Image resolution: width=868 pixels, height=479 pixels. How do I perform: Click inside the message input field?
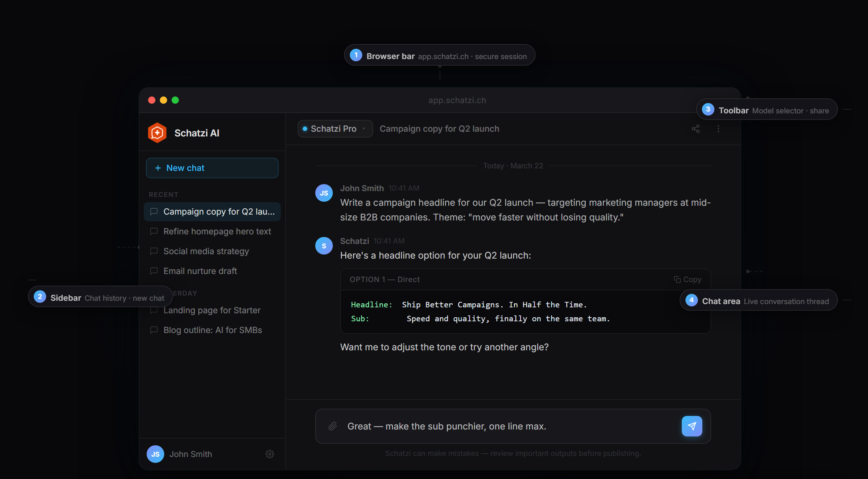[477, 426]
